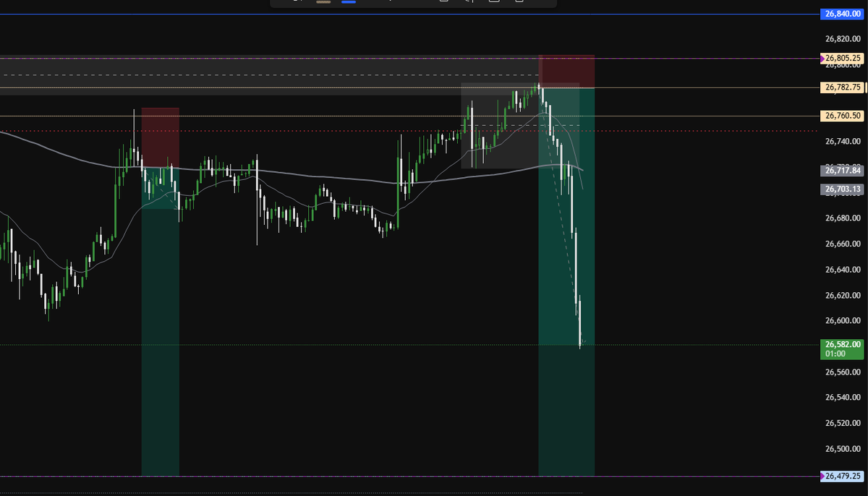The image size is (868, 496).
Task: Click the 26,820.00 price axis tick
Action: coord(843,39)
